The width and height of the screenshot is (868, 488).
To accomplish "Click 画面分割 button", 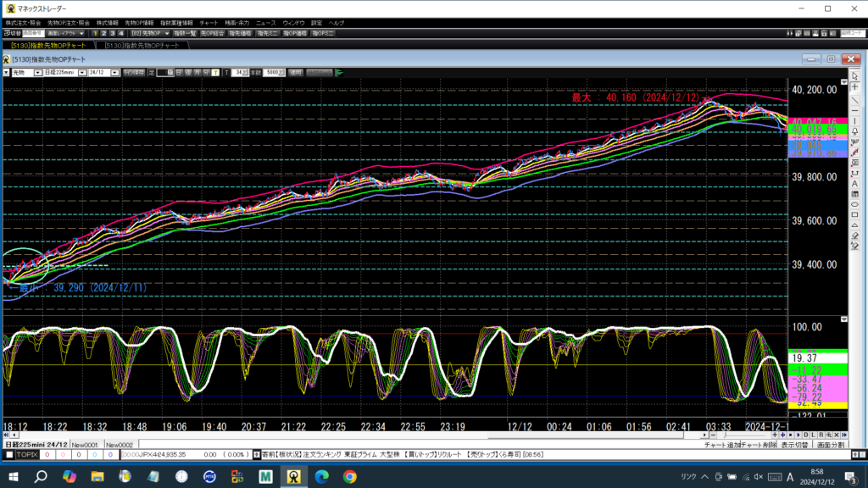I will [x=831, y=445].
